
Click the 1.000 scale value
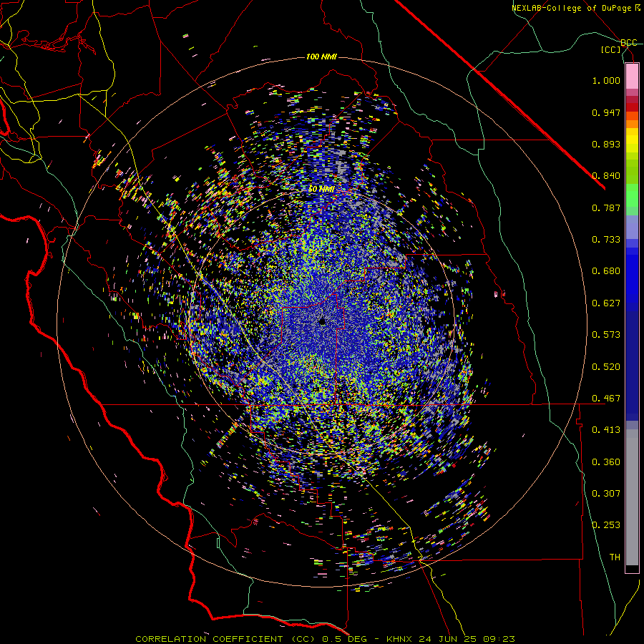pyautogui.click(x=606, y=80)
